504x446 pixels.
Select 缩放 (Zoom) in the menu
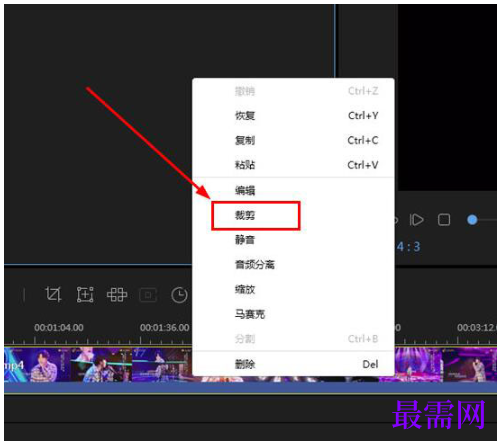[293, 289]
